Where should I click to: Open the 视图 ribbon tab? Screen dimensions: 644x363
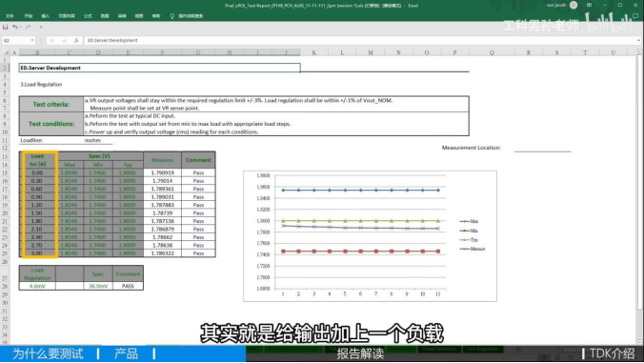tap(139, 16)
